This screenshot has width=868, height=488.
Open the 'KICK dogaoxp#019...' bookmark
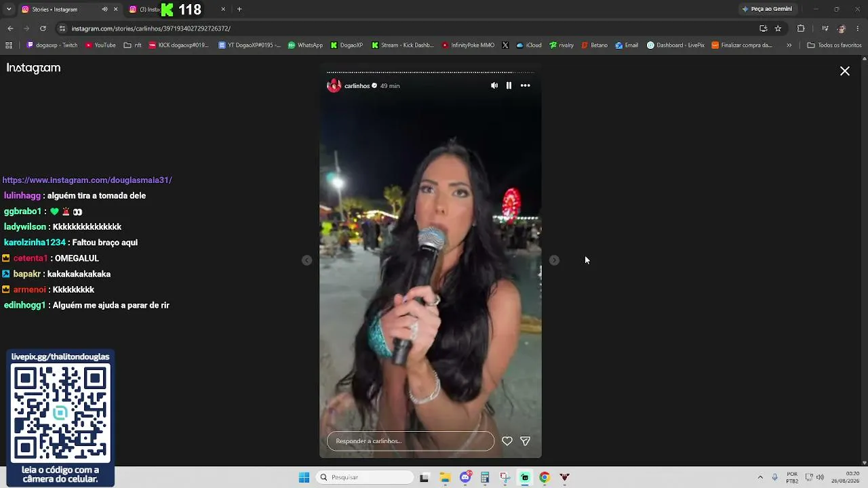coord(179,45)
